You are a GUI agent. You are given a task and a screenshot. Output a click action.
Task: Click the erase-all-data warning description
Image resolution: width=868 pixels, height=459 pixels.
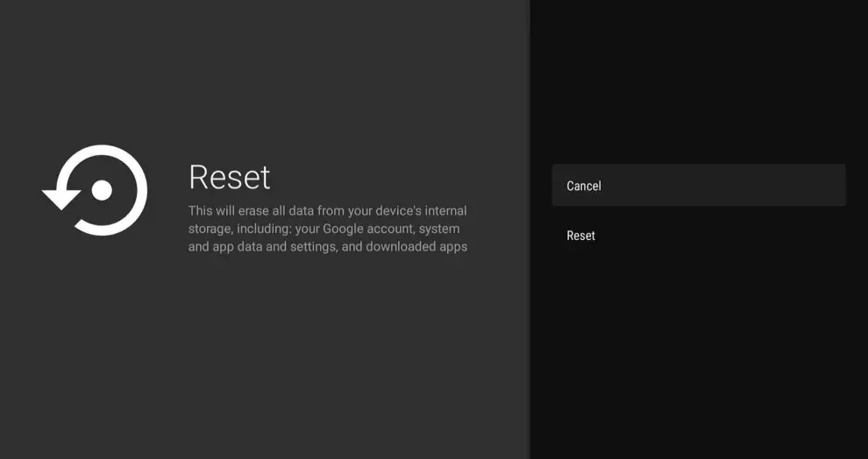(328, 229)
